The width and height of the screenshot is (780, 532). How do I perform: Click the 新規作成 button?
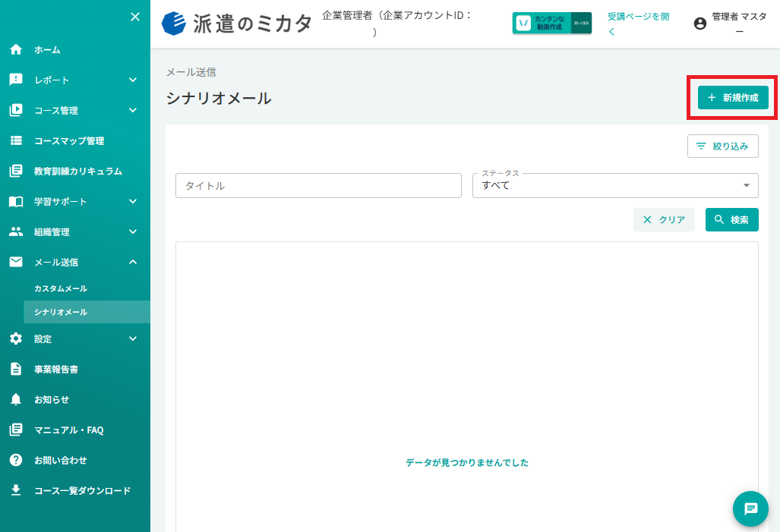pos(733,97)
